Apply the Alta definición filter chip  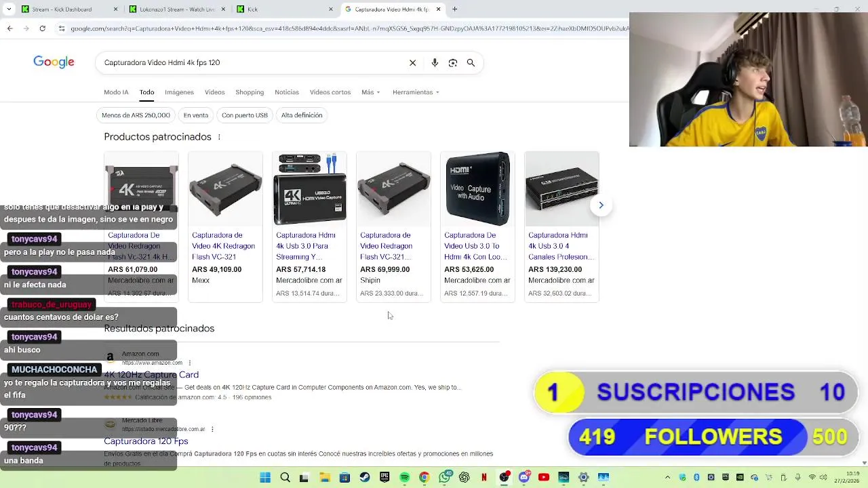(x=302, y=115)
